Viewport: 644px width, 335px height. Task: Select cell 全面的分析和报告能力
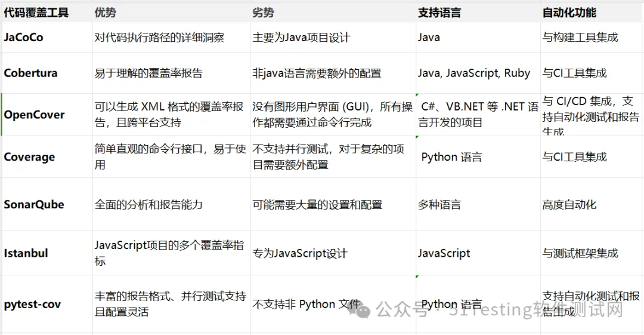172,204
